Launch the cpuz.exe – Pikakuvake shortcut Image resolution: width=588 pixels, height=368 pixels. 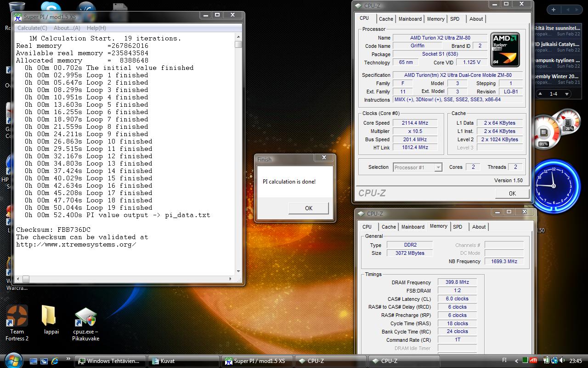coord(85,324)
